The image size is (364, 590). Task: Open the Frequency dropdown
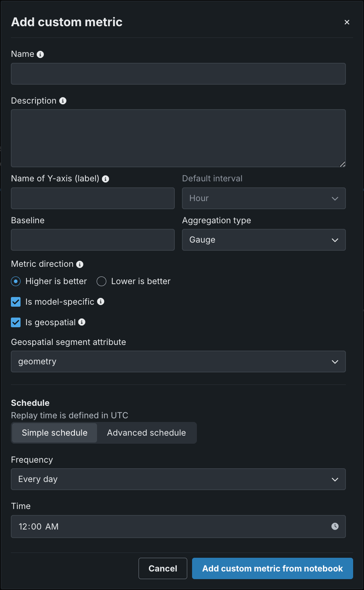pos(178,479)
